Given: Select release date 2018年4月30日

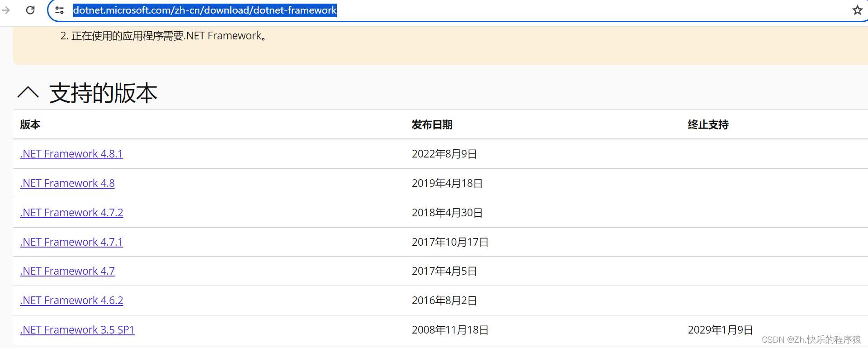Looking at the screenshot, I should (x=447, y=213).
